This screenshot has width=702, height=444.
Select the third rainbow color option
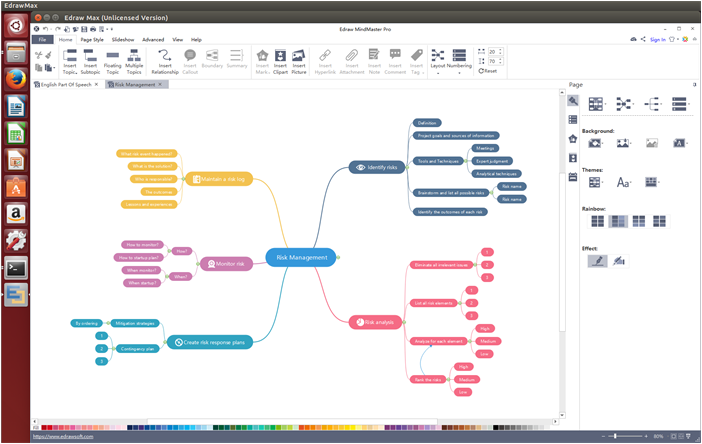point(638,221)
